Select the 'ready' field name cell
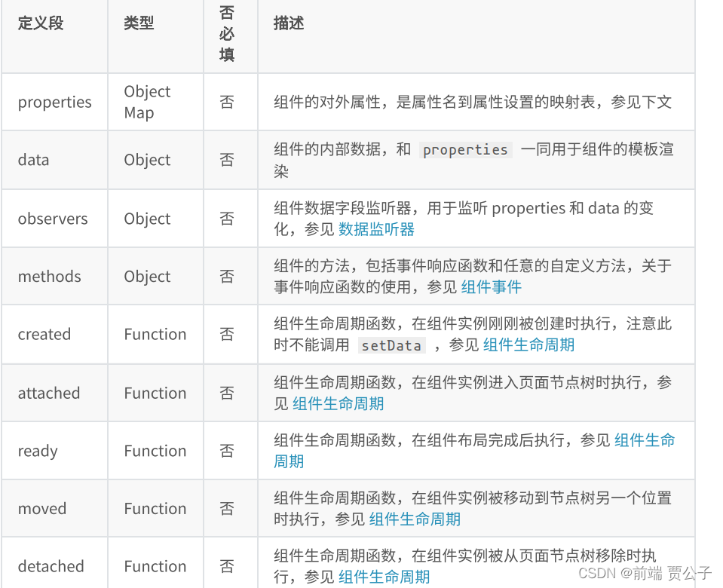Viewport: 723px width, 588px height. 54,451
